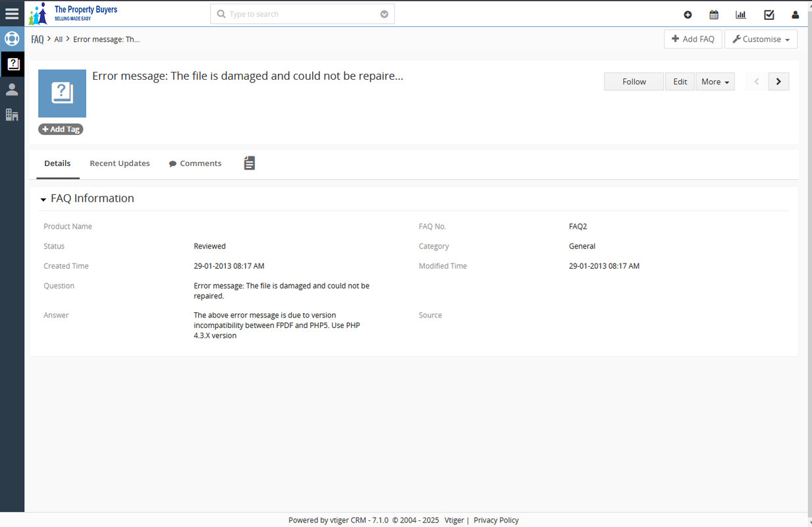This screenshot has height=527, width=812.
Task: Click the Support lifebuoy sidebar icon
Action: pyautogui.click(x=12, y=39)
